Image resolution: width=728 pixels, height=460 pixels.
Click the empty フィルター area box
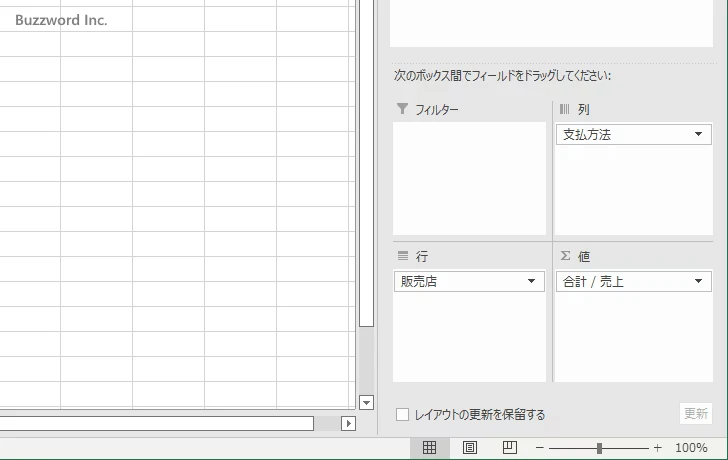pyautogui.click(x=469, y=179)
